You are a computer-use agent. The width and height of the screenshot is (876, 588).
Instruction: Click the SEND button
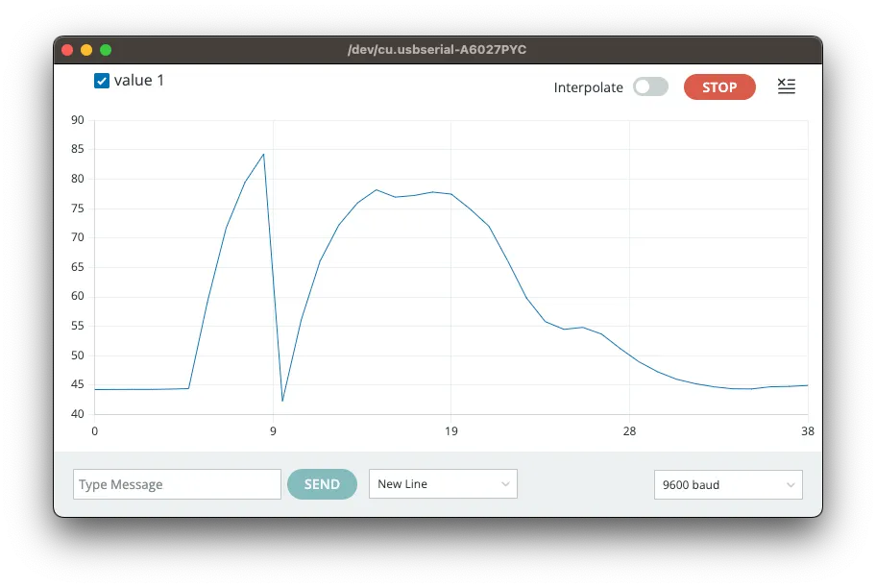click(322, 484)
